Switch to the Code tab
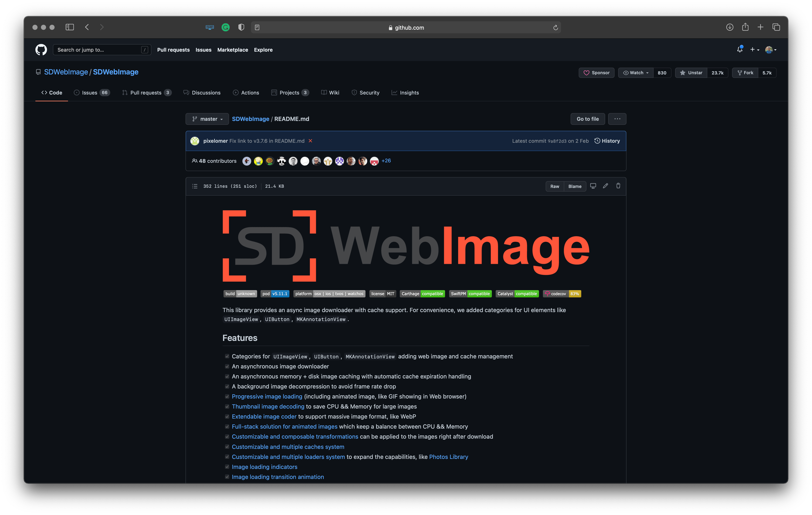The height and width of the screenshot is (515, 812). 52,92
